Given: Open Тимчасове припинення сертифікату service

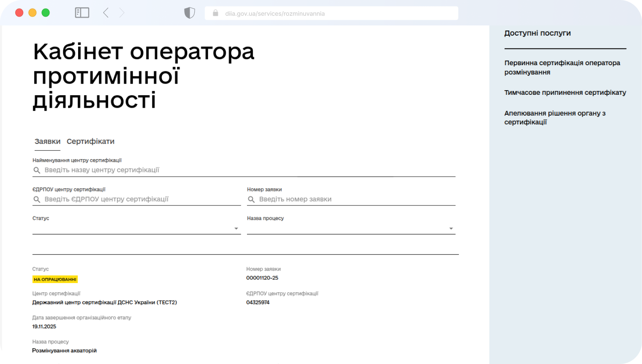Looking at the screenshot, I should click(x=565, y=93).
